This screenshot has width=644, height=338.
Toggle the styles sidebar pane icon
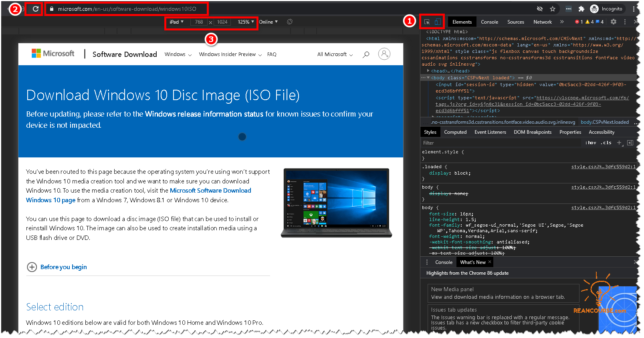630,143
